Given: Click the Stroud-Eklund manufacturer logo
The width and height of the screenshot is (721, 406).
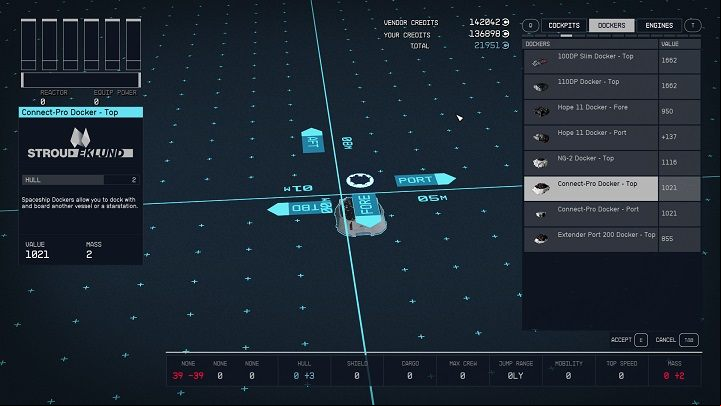Looking at the screenshot, I should [x=80, y=143].
